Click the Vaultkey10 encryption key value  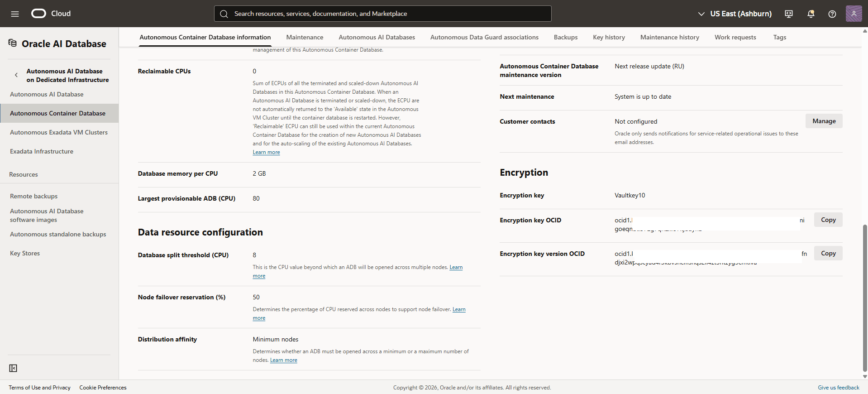point(630,195)
